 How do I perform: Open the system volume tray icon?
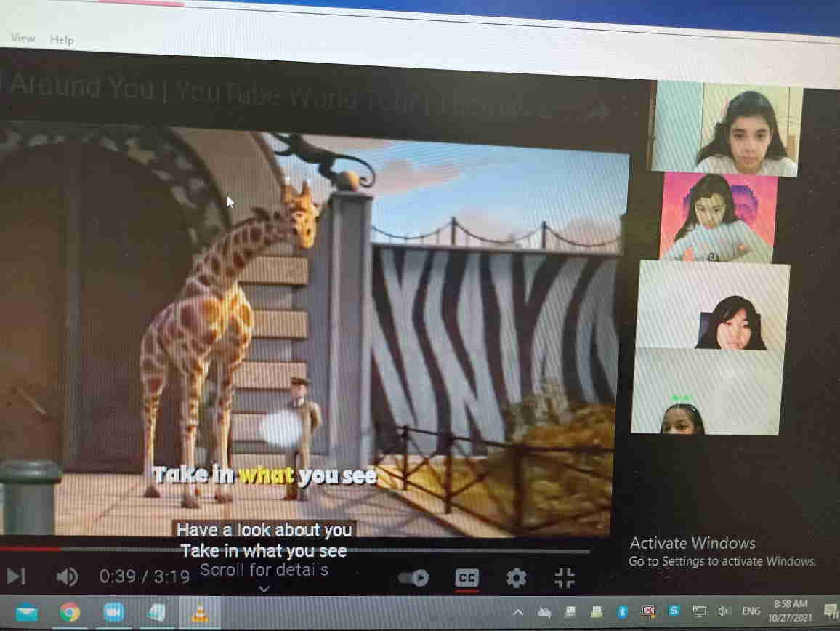point(724,611)
